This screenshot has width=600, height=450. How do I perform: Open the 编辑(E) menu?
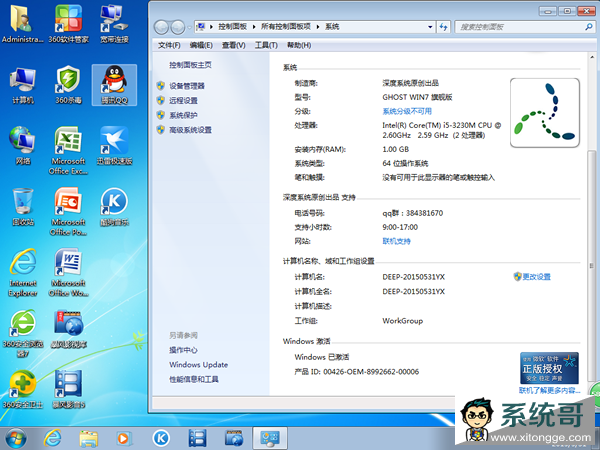pyautogui.click(x=201, y=45)
